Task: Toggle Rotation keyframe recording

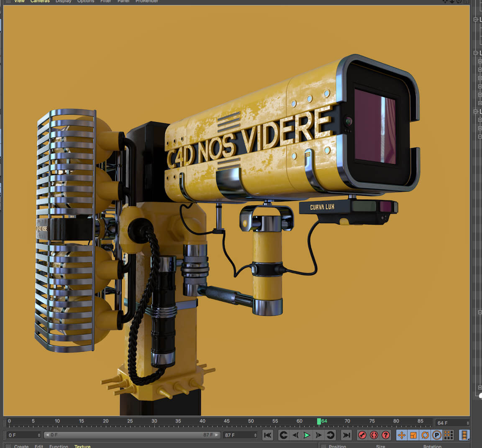Action: coord(425,435)
